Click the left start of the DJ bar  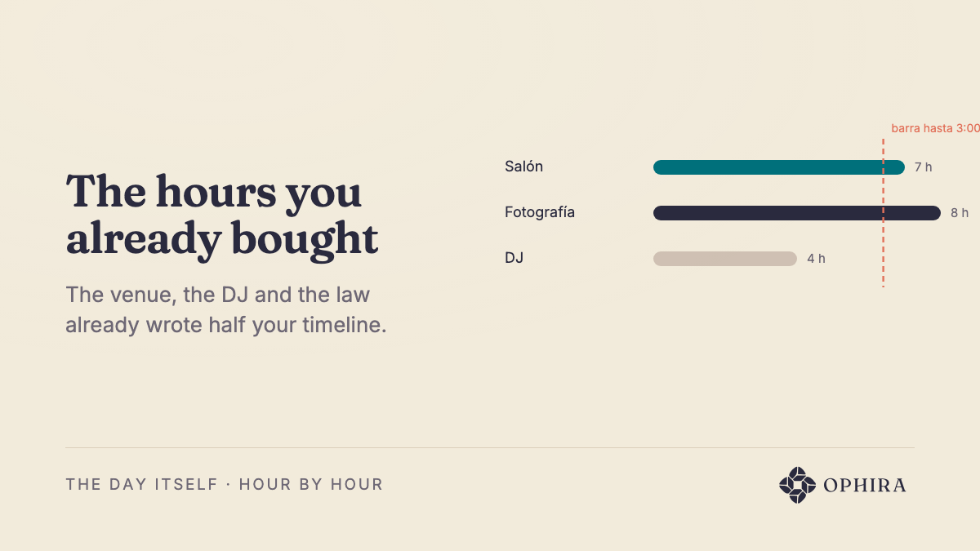pos(660,259)
